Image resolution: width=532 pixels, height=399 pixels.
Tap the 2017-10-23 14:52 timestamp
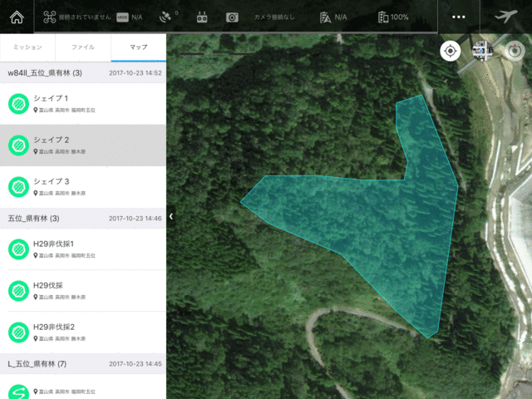(135, 73)
